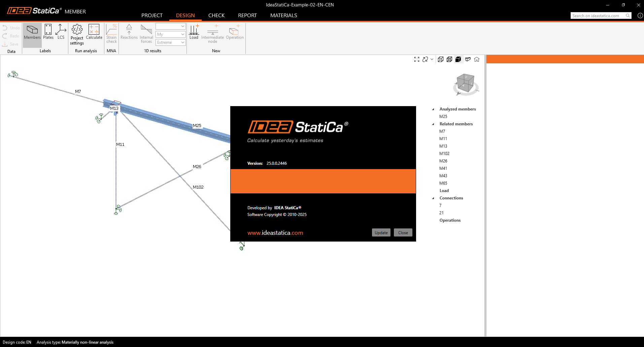Click the M102 member label in the model
Image resolution: width=644 pixels, height=347 pixels.
[198, 187]
